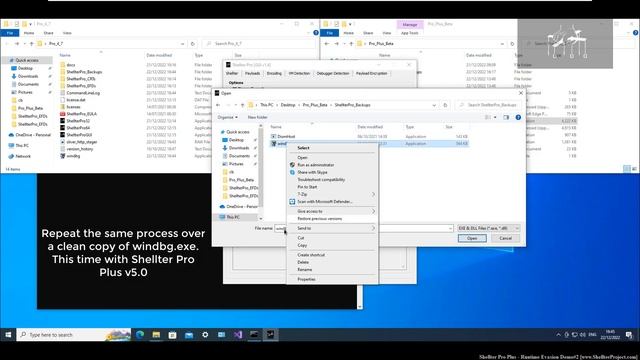The height and width of the screenshot is (360, 640).
Task: Click Create shortcut in context menu
Action: pos(311,255)
